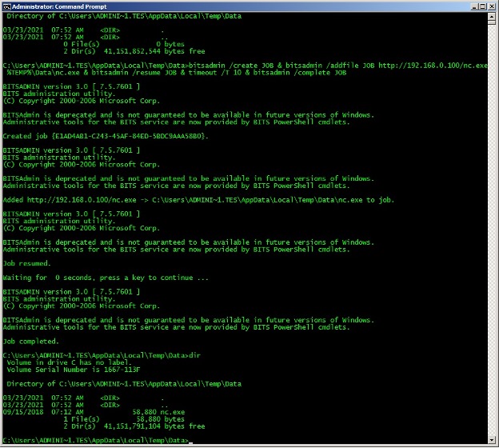The height and width of the screenshot is (448, 499).
Task: Click the first 'BITSADMIN version 3.0' line
Action: [x=71, y=86]
